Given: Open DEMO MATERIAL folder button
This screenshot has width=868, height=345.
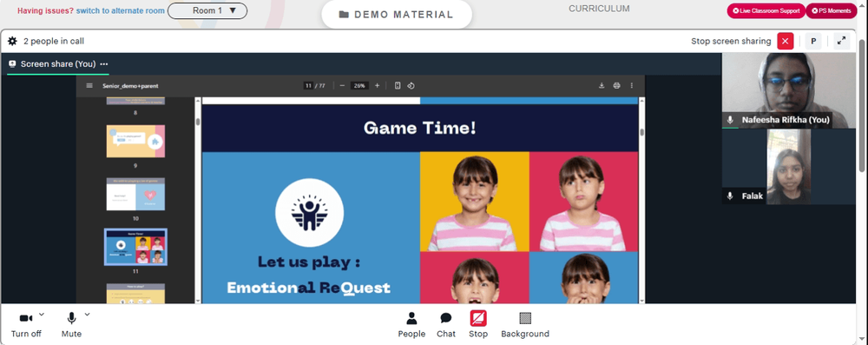Looking at the screenshot, I should [x=397, y=15].
